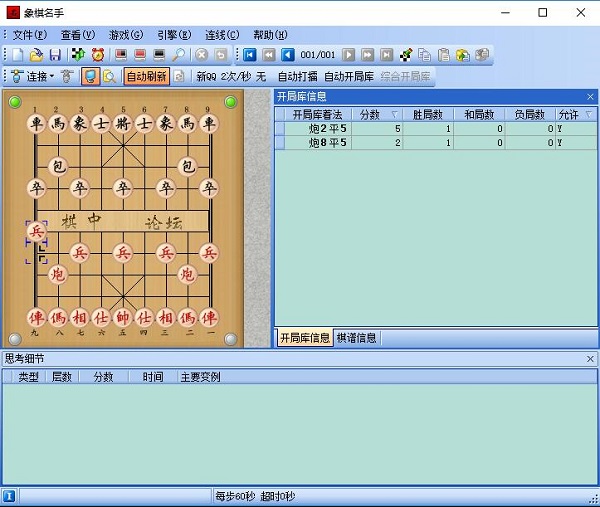Click the paste clipboard icon
The width and height of the screenshot is (600, 507).
(x=444, y=55)
